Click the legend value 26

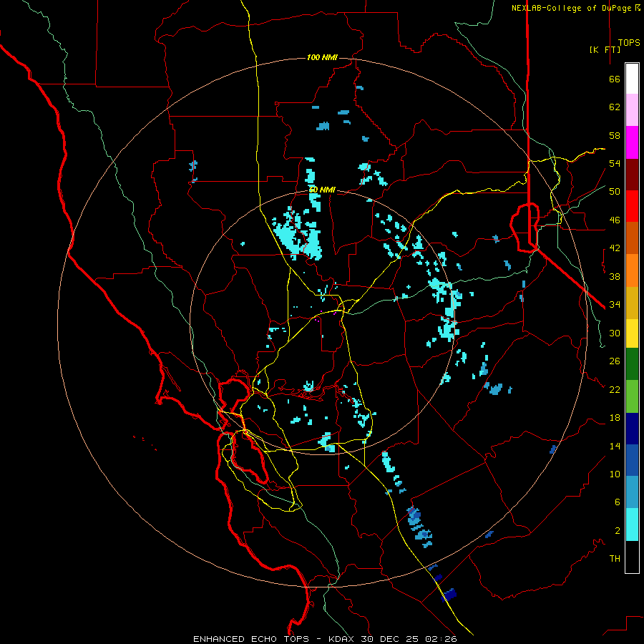pos(615,361)
